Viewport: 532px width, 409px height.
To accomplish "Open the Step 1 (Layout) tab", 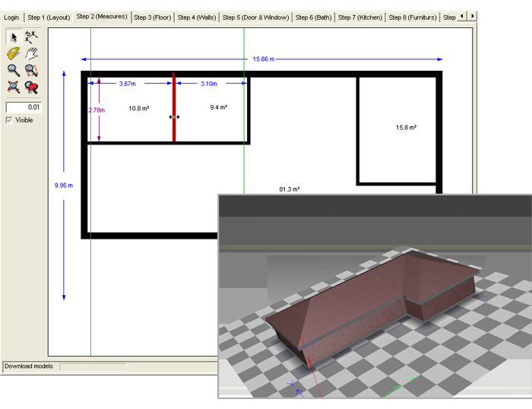I will point(49,17).
